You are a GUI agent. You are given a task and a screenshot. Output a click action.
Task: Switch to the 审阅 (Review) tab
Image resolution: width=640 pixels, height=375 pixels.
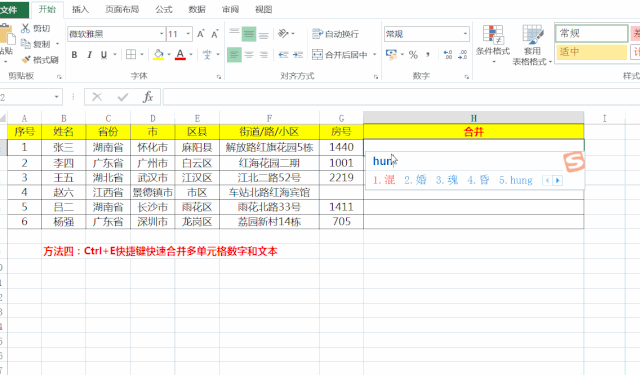[x=230, y=9]
